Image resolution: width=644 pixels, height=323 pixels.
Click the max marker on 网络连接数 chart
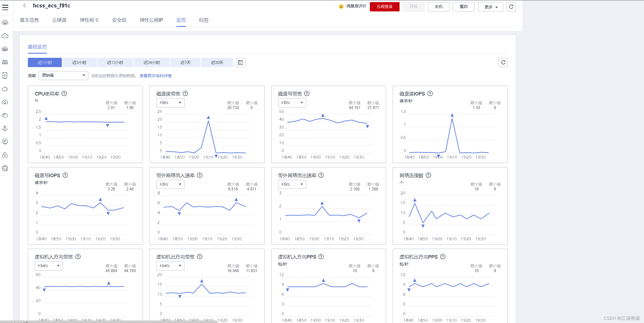(415, 200)
